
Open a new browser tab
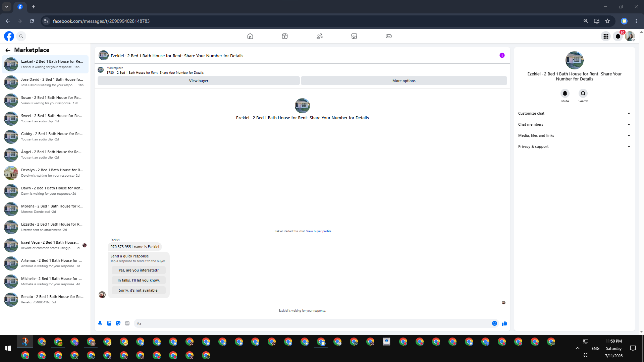[34, 7]
